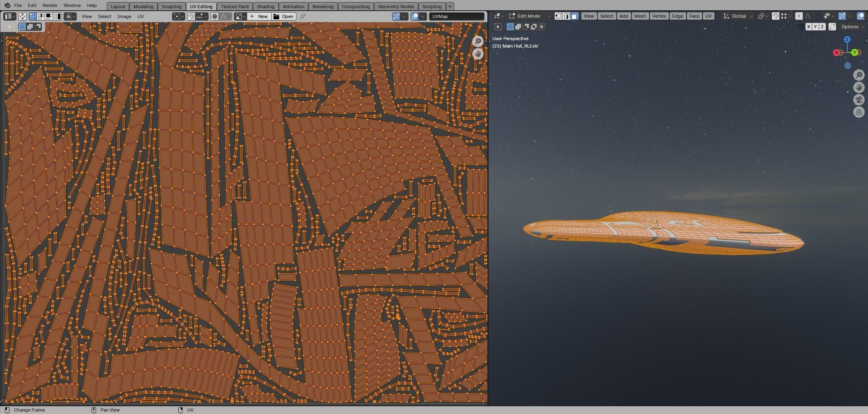Viewport: 868px width, 414px height.
Task: Select vertex select mode in 3D viewport
Action: pyautogui.click(x=558, y=16)
